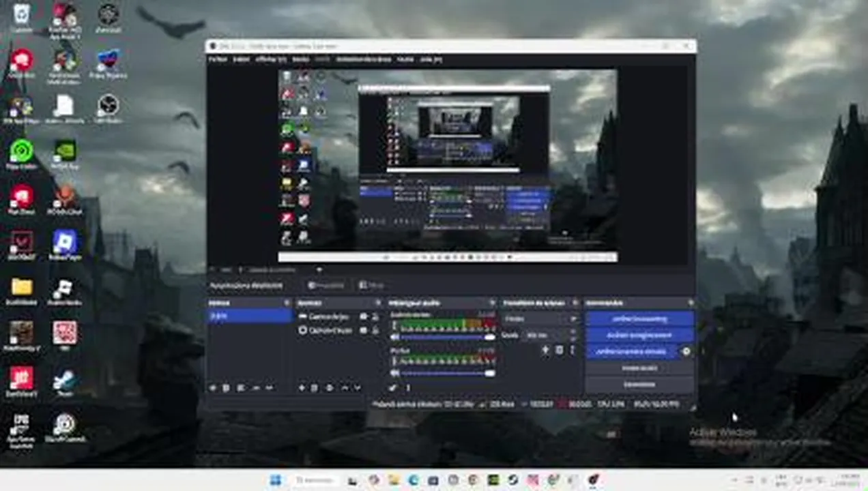Click the OBS preview canvas

click(x=448, y=166)
